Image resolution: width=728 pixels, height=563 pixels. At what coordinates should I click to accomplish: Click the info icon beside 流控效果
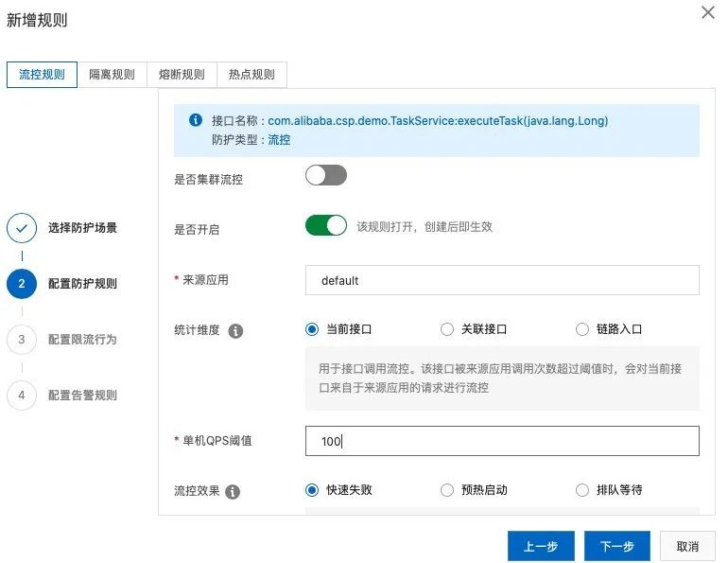(233, 492)
